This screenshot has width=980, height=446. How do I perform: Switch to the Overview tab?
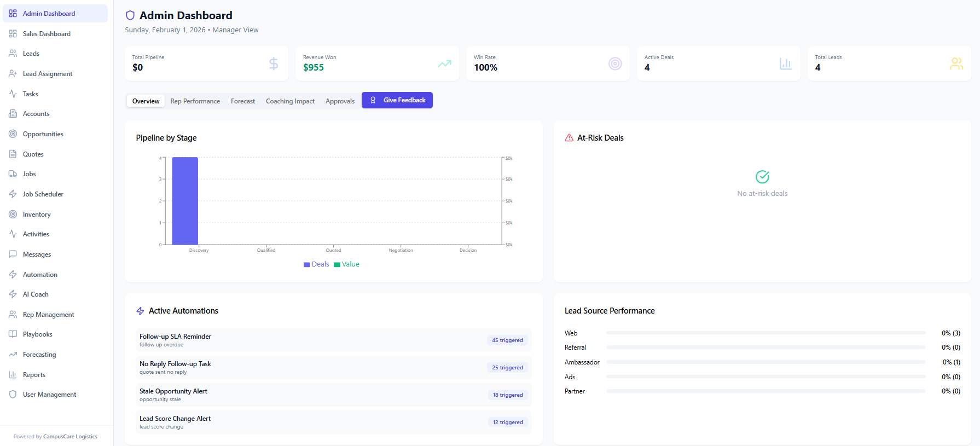146,101
